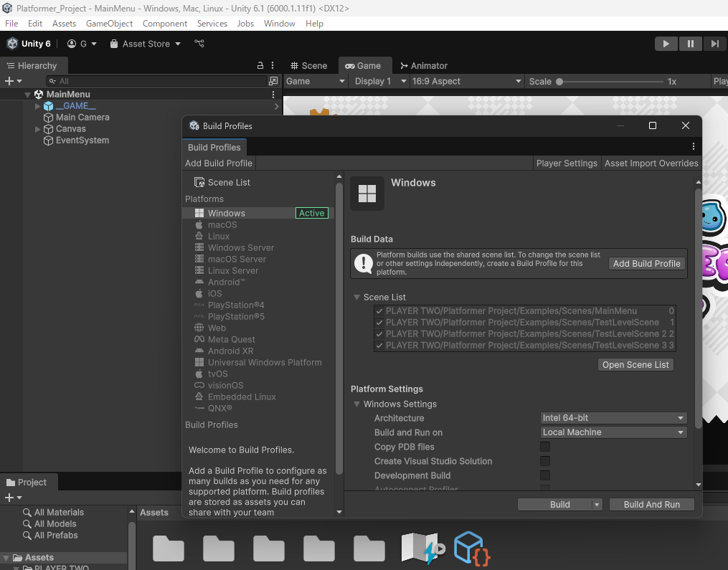Enable Create Visual Studio Solution checkbox
The width and height of the screenshot is (728, 570).
pyautogui.click(x=545, y=462)
